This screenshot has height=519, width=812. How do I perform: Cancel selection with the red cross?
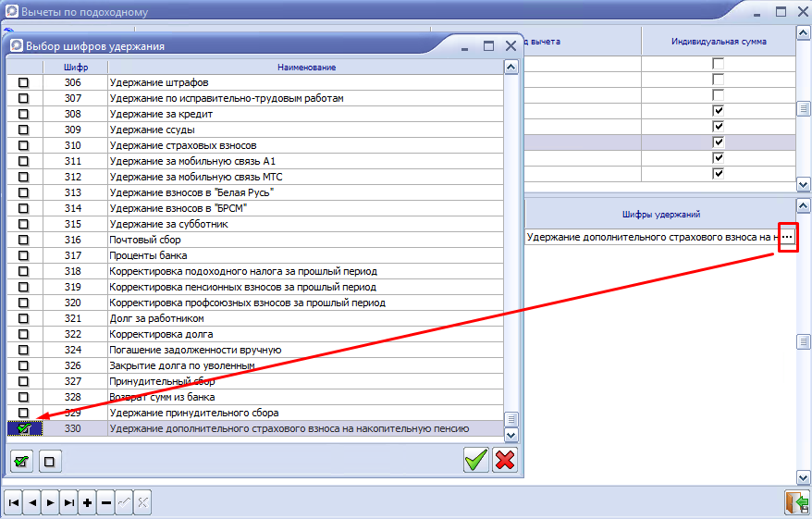pyautogui.click(x=505, y=460)
